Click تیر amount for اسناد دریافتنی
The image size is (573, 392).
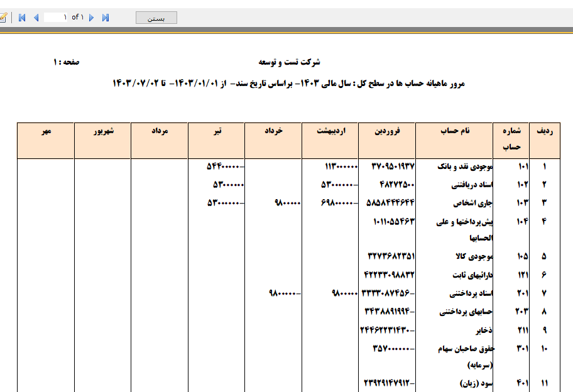click(x=229, y=185)
